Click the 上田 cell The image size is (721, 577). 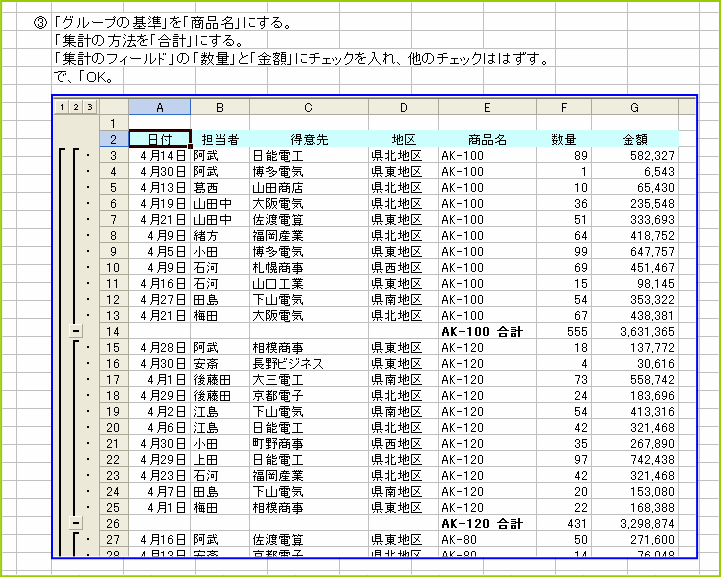pyautogui.click(x=220, y=459)
